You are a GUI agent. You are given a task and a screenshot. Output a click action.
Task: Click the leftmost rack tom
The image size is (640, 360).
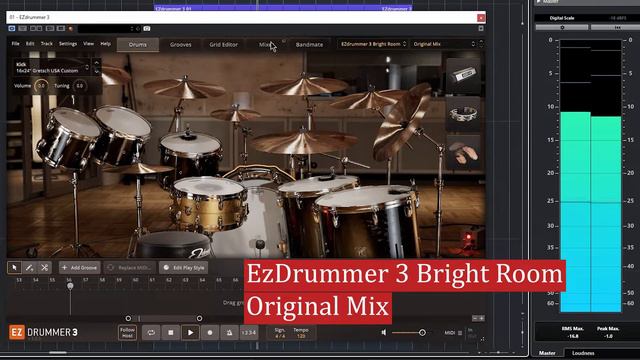[68, 137]
